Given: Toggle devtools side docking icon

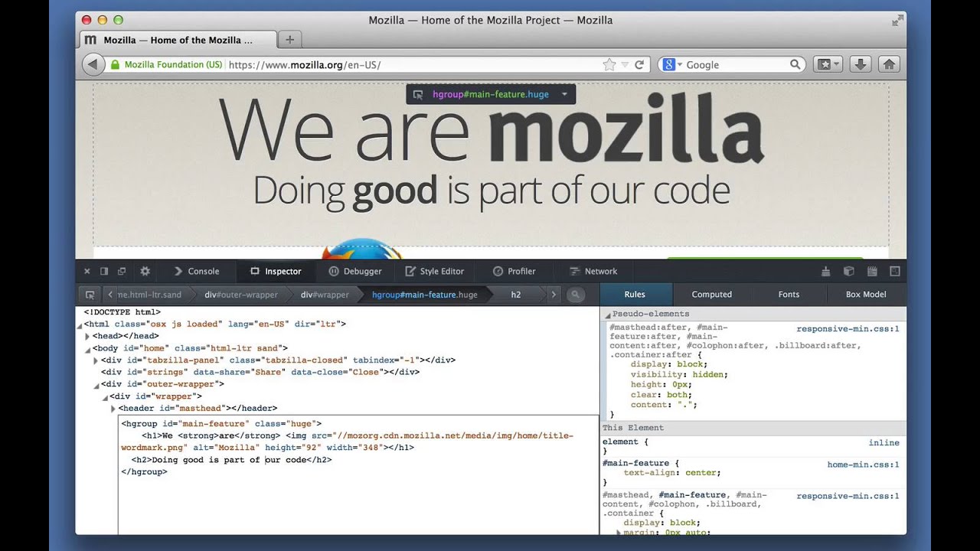Looking at the screenshot, I should tap(104, 271).
